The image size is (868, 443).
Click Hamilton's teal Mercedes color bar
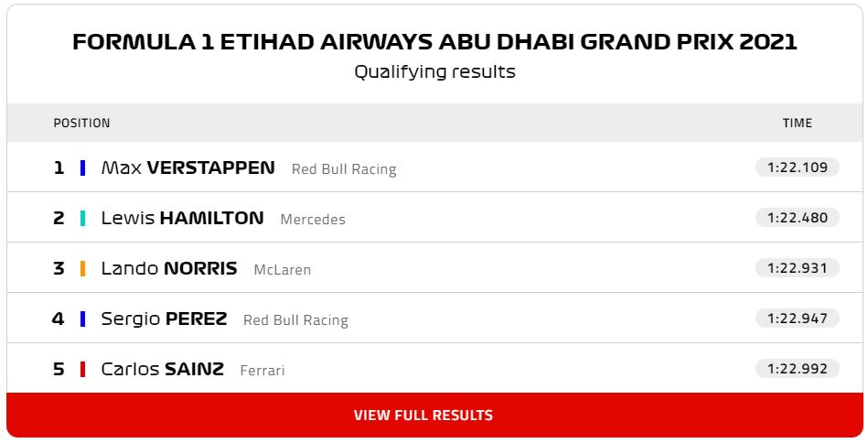[82, 218]
